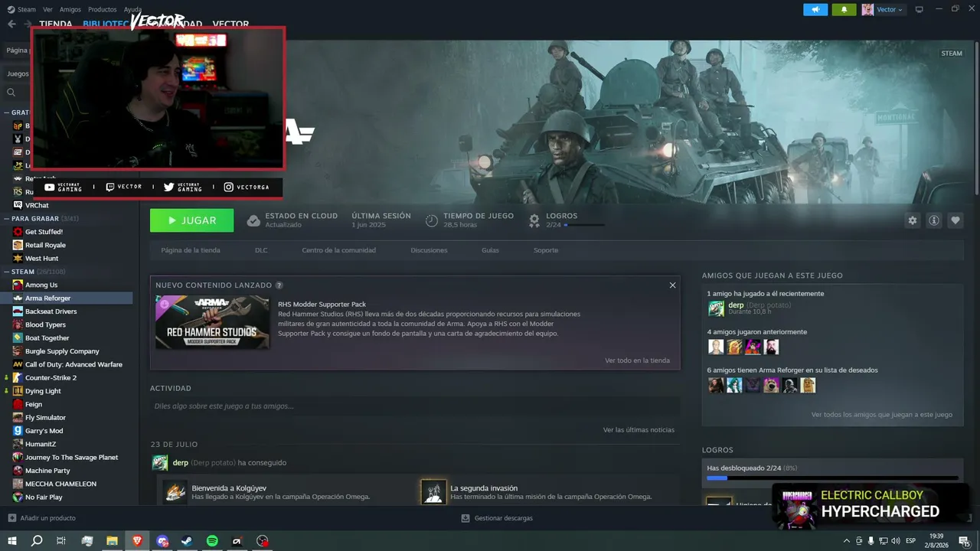
Task: Open the Ver menu
Action: 47,9
